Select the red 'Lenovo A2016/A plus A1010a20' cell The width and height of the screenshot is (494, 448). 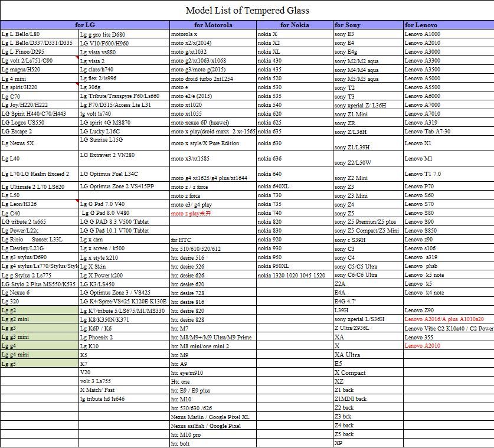[449, 319]
